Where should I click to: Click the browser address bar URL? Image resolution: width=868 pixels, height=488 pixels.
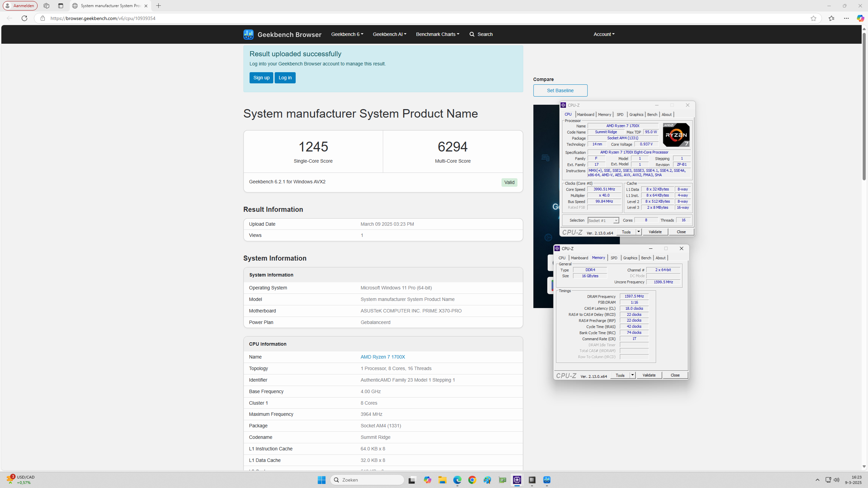(103, 18)
